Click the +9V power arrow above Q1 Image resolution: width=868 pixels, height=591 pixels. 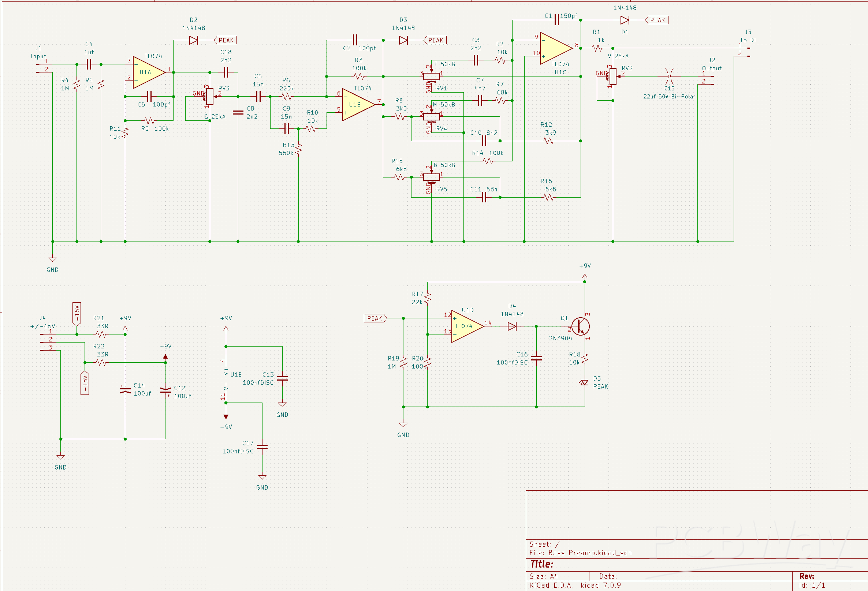(x=585, y=277)
